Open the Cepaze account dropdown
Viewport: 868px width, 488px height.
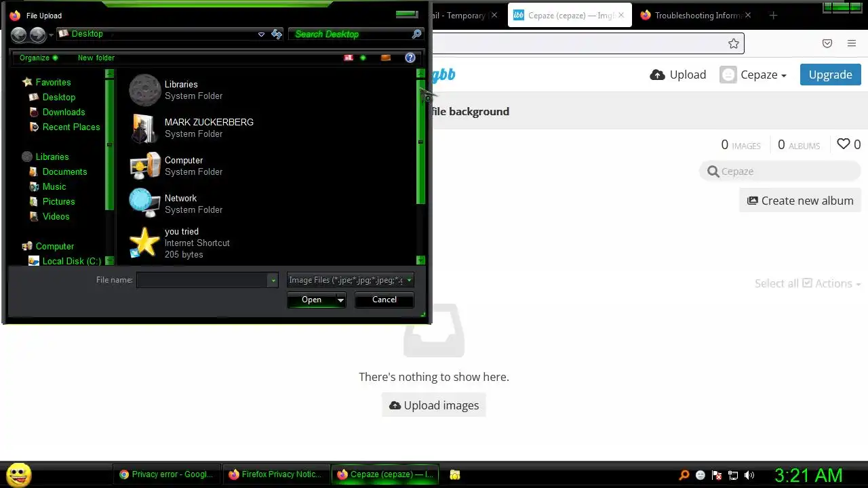[753, 75]
